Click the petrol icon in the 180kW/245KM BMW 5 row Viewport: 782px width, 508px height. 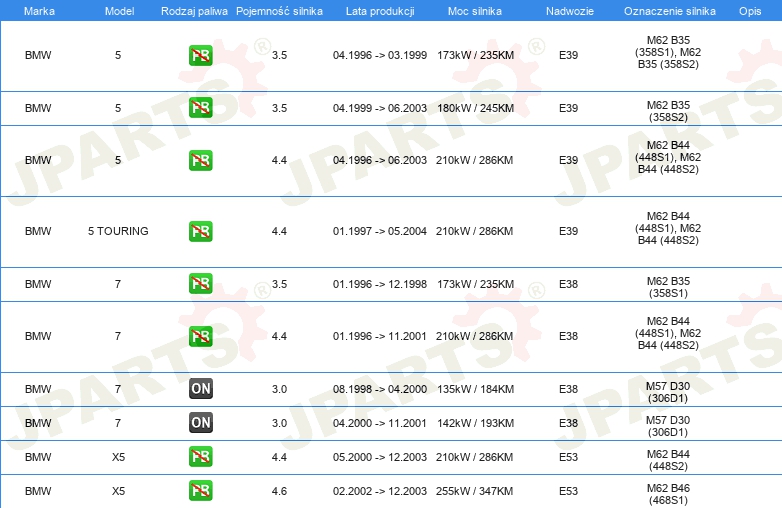pos(200,108)
